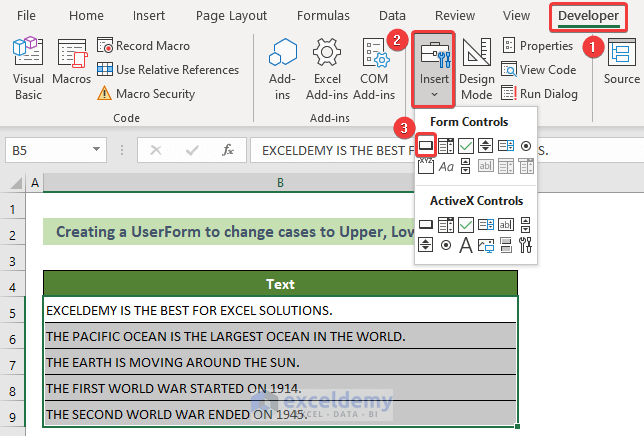Click the Insert Function fx button

click(x=228, y=150)
